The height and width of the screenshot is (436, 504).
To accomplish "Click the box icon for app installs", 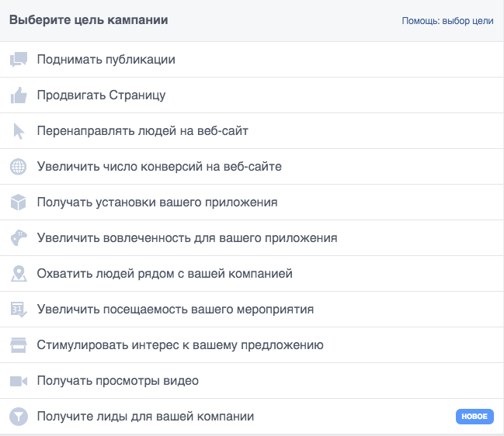I will pos(19,202).
